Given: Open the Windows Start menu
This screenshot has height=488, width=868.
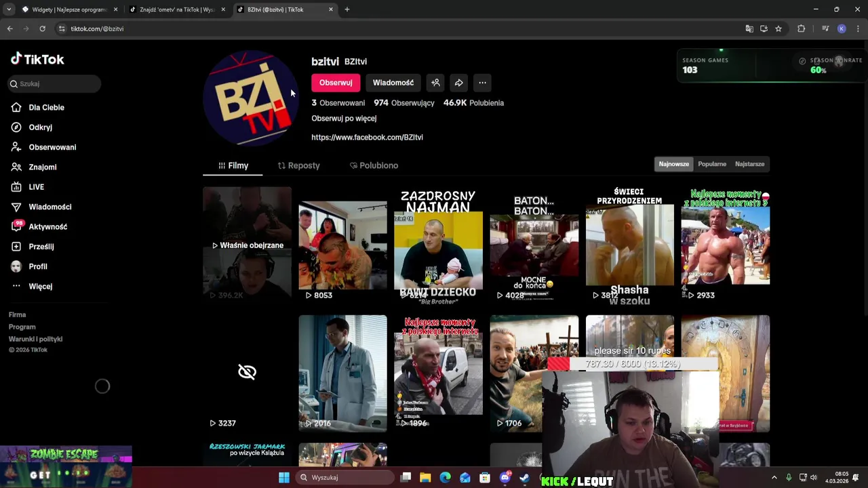Looking at the screenshot, I should click(284, 477).
